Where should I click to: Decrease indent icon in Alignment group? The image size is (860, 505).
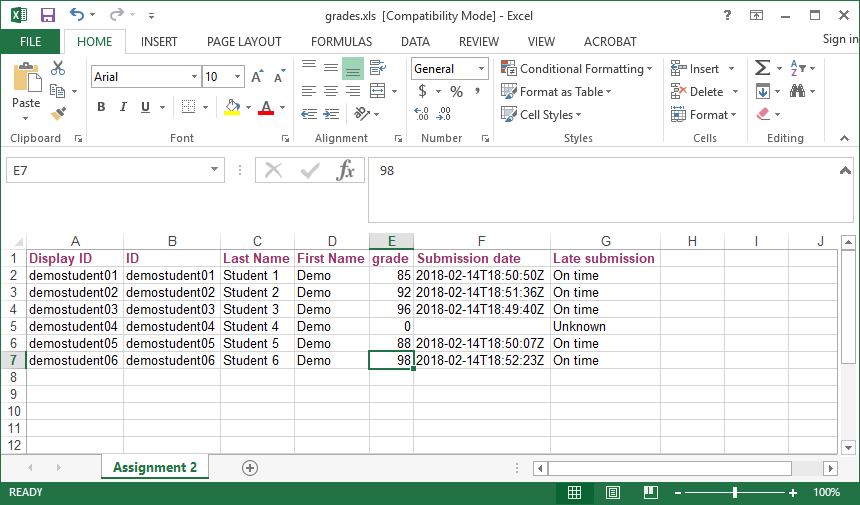click(x=309, y=114)
